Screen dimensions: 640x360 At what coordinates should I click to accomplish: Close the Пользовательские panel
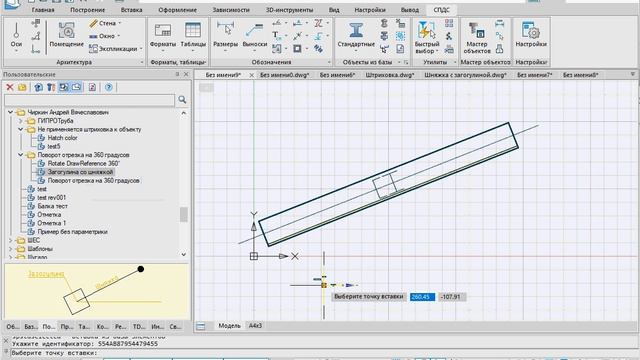pos(186,74)
